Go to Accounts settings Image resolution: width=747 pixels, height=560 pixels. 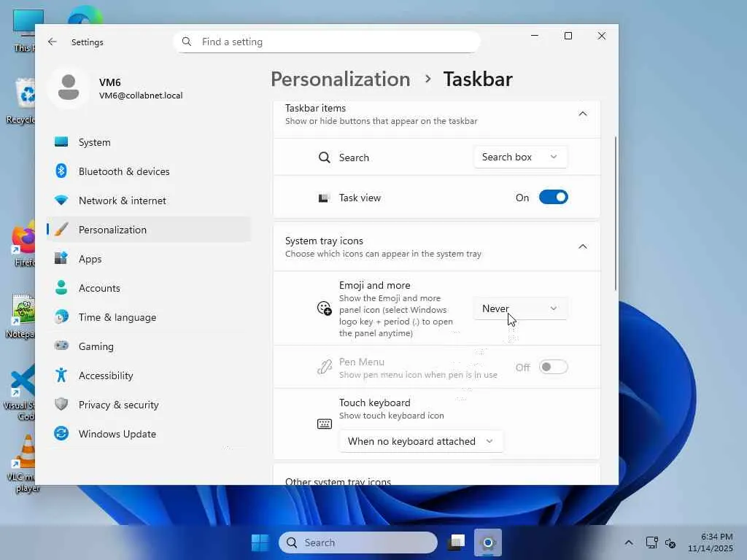(149, 287)
